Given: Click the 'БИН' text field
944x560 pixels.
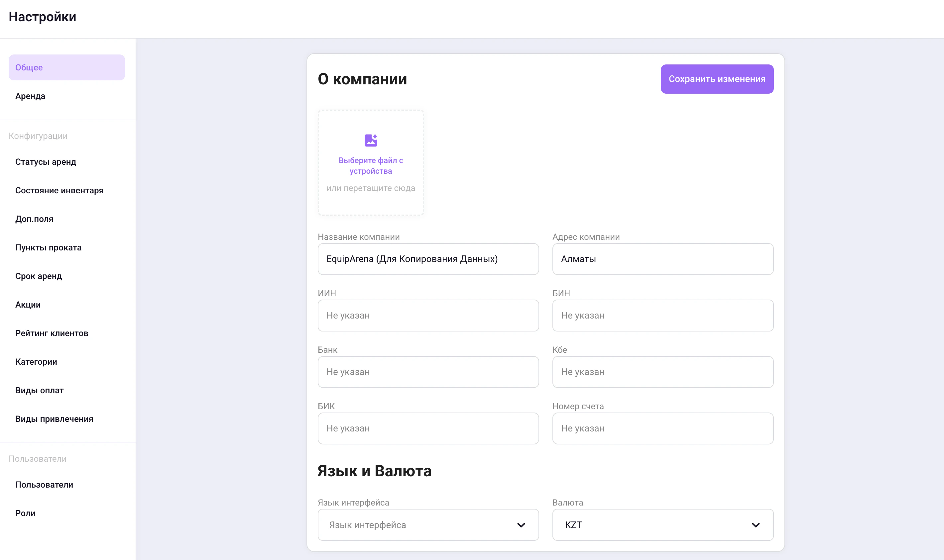Looking at the screenshot, I should tap(662, 316).
